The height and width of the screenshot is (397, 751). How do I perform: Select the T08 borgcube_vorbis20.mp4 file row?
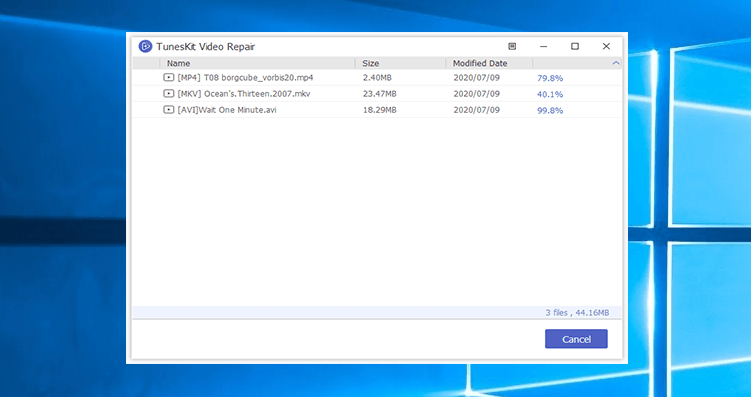point(377,78)
